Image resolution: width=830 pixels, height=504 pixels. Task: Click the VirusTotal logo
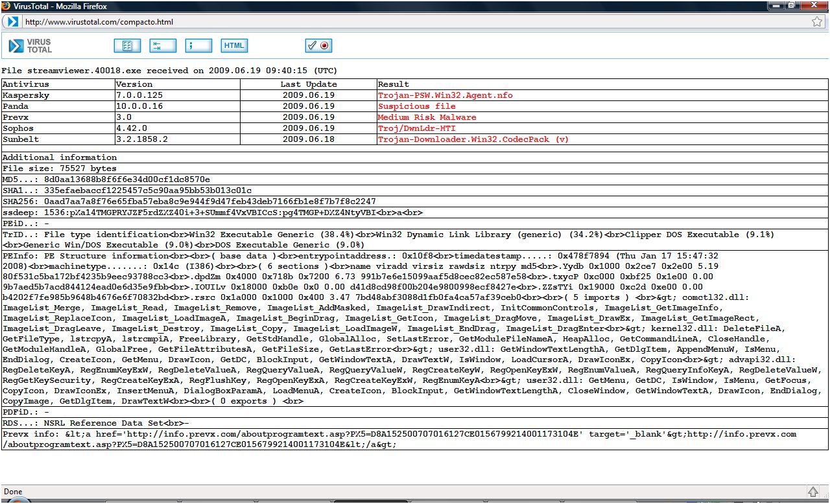30,45
